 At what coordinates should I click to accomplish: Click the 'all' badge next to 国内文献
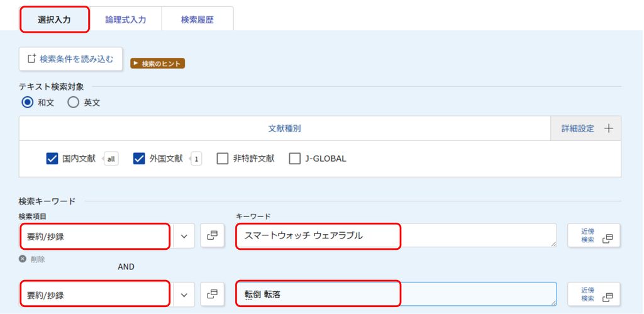coord(111,159)
